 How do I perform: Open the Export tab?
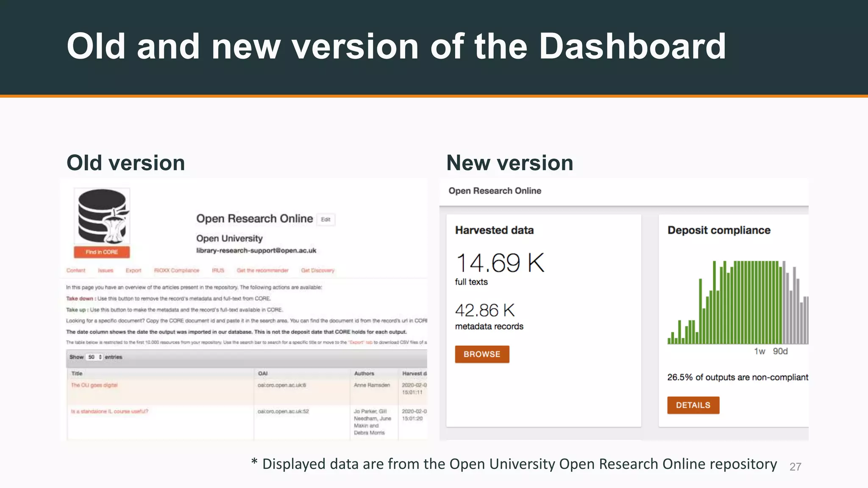(x=134, y=270)
